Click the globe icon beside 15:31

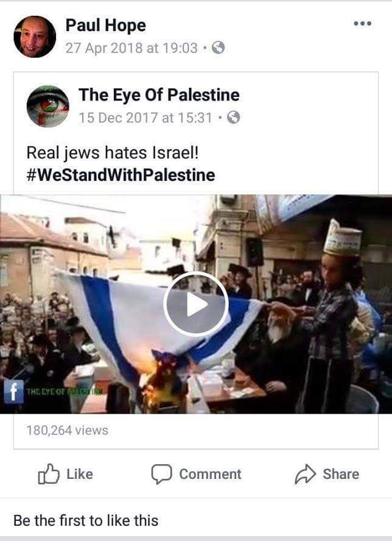pos(233,118)
